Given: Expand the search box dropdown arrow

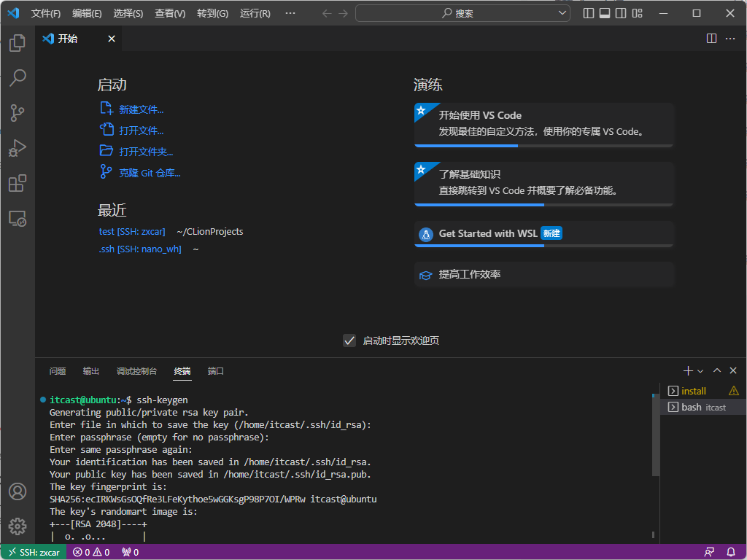Looking at the screenshot, I should click(562, 13).
